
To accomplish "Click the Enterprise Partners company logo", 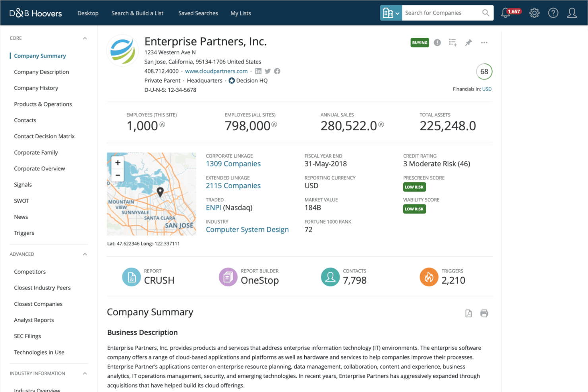I will [x=123, y=50].
